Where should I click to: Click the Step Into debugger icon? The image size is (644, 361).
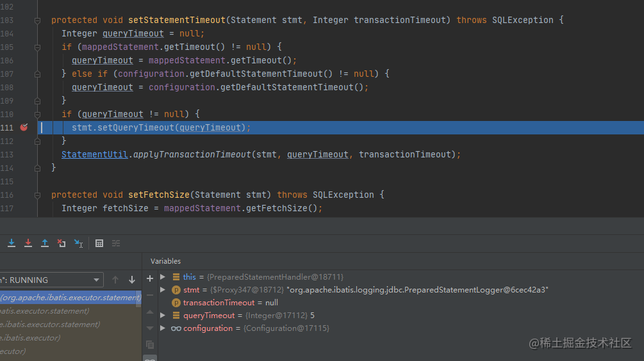click(x=12, y=243)
